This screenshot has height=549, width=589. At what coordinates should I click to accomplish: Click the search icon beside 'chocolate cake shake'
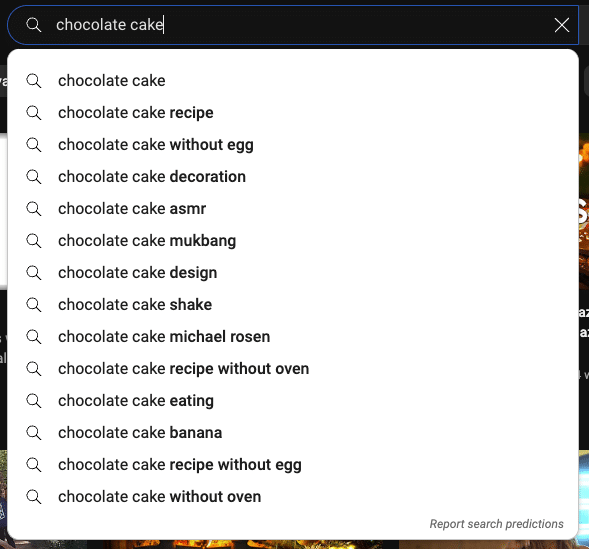click(33, 305)
